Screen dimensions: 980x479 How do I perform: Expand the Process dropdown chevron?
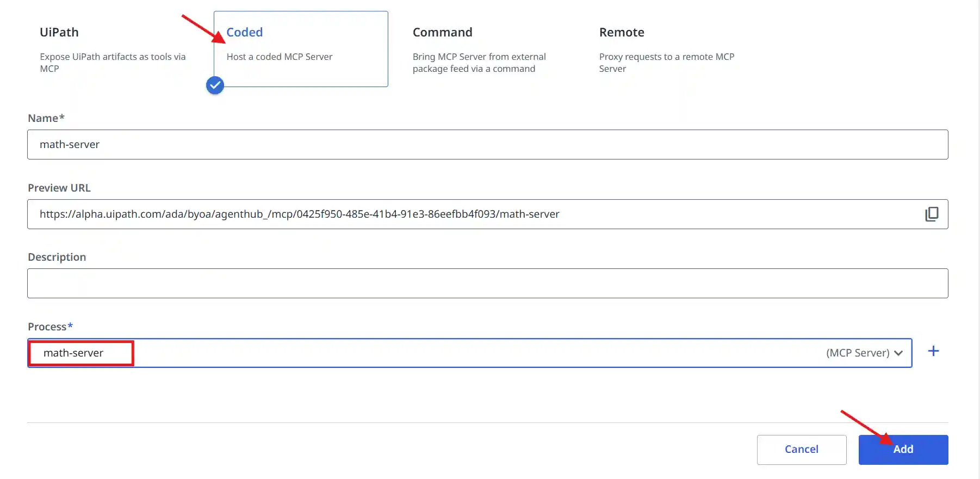[x=898, y=353]
